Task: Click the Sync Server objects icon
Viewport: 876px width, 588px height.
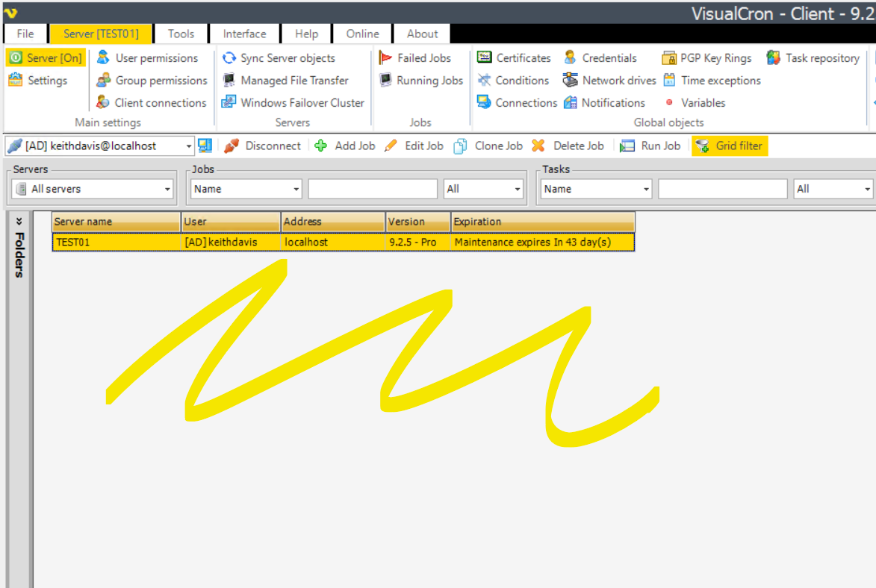Action: 229,57
